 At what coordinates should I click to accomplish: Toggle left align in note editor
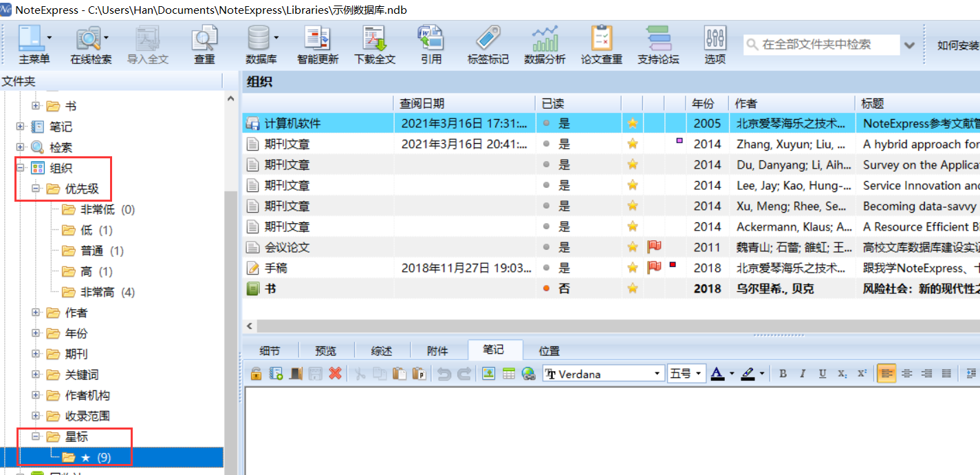click(887, 374)
